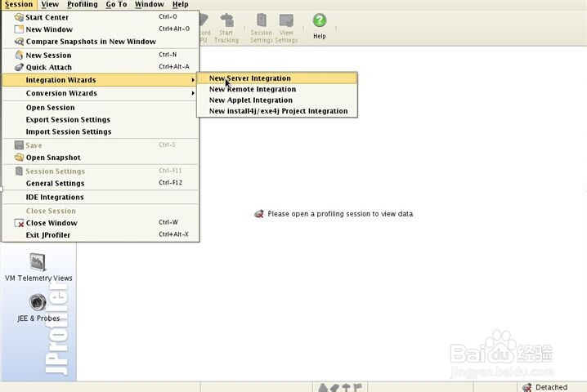The height and width of the screenshot is (392, 587).
Task: Choose Exit JProfiler
Action: (x=101, y=235)
